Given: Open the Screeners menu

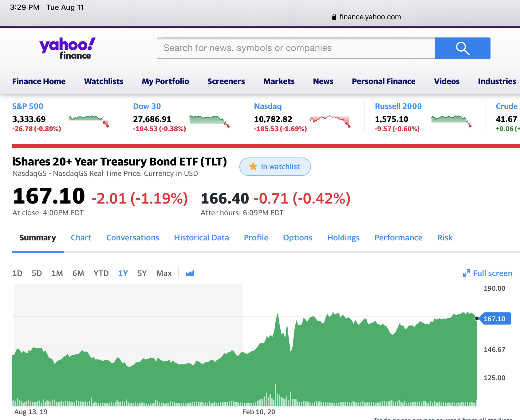Looking at the screenshot, I should [x=226, y=81].
